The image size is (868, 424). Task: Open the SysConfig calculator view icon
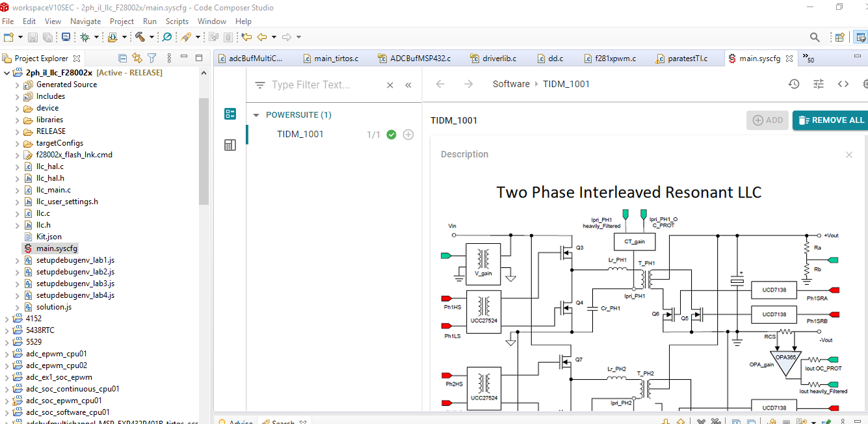pos(230,145)
